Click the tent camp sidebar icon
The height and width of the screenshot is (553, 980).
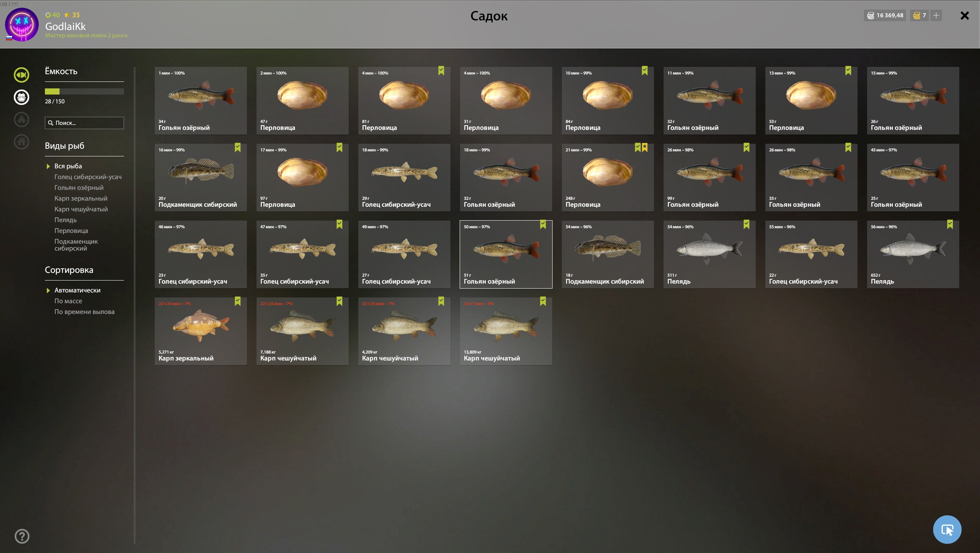coord(22,120)
